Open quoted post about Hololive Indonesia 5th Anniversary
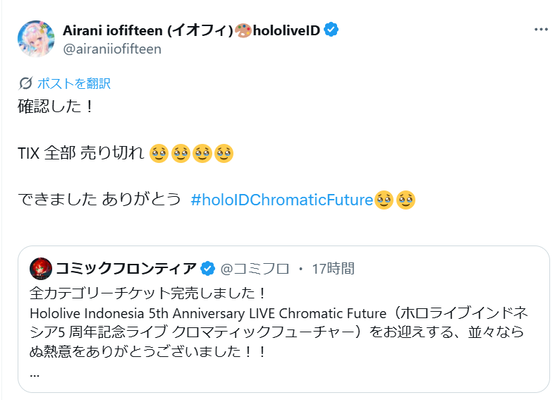Image resolution: width=555 pixels, height=400 pixels. [284, 319]
